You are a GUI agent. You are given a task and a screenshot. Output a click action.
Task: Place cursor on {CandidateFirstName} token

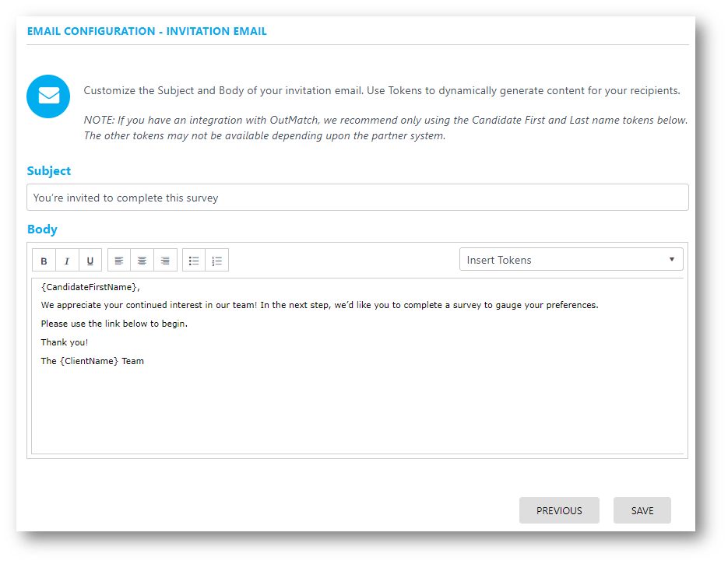tap(89, 287)
